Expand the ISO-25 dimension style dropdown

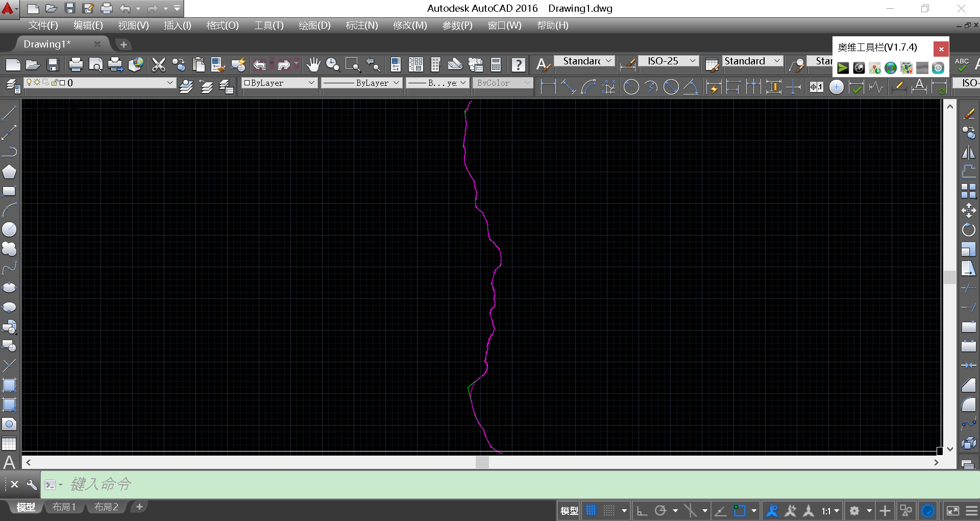pyautogui.click(x=693, y=61)
